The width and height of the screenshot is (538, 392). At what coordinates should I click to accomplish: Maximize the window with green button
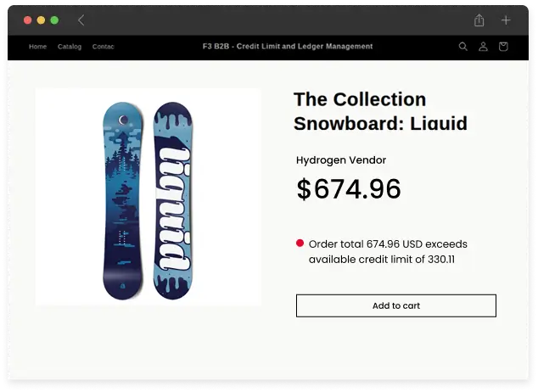pyautogui.click(x=54, y=20)
